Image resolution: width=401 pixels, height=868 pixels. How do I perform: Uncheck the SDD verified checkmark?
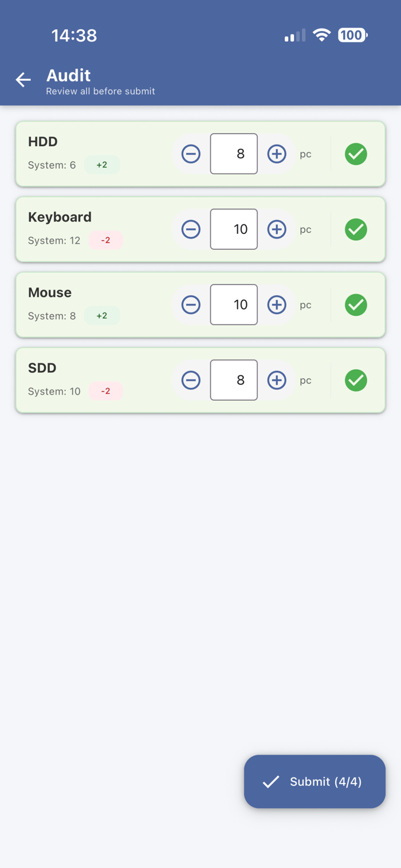coord(356,380)
